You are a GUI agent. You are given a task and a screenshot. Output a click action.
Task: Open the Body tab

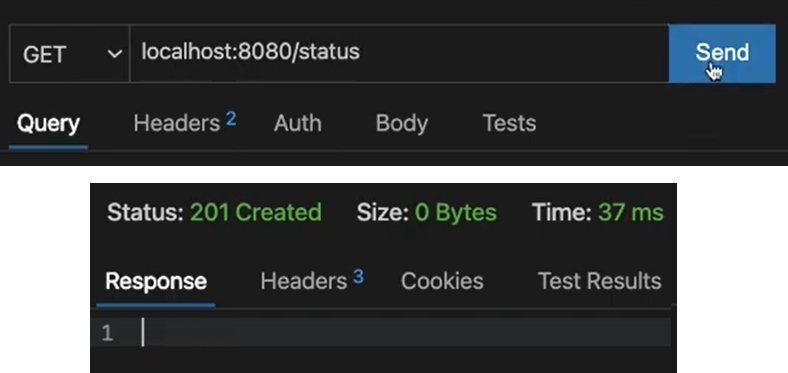pos(402,124)
